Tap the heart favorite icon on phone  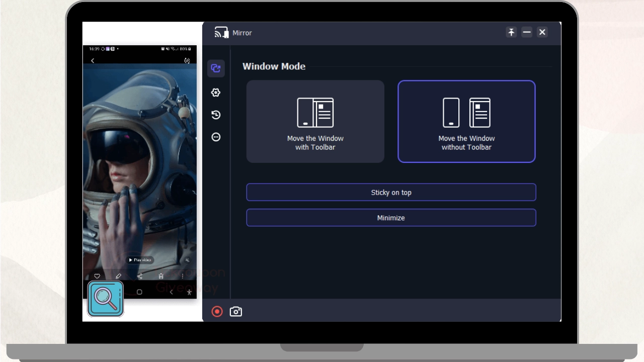pos(97,276)
